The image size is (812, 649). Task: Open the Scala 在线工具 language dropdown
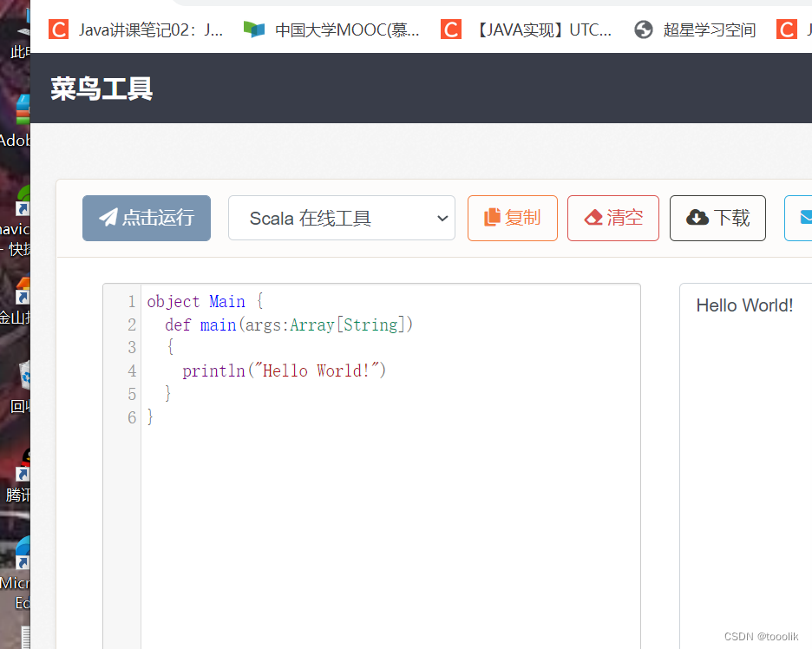pyautogui.click(x=342, y=218)
